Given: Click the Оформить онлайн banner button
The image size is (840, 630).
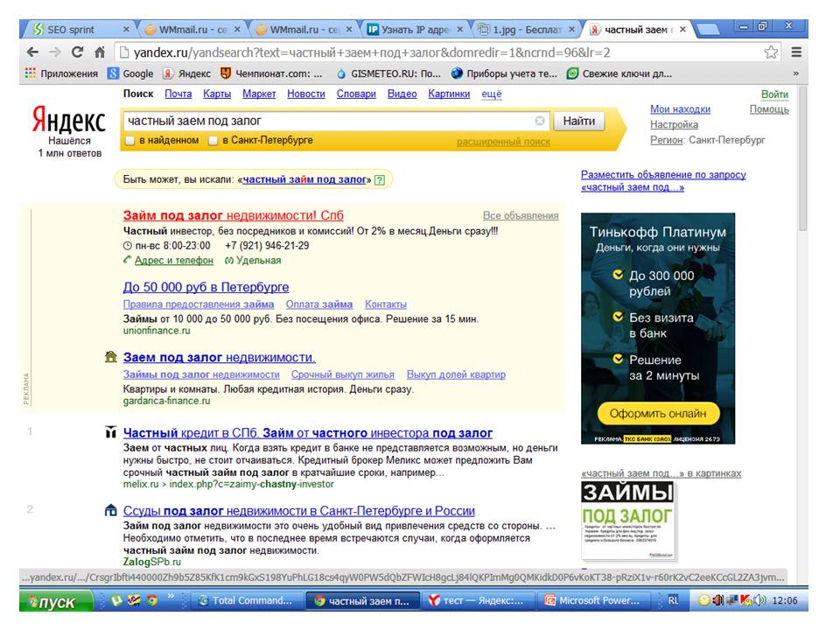Looking at the screenshot, I should [x=658, y=414].
